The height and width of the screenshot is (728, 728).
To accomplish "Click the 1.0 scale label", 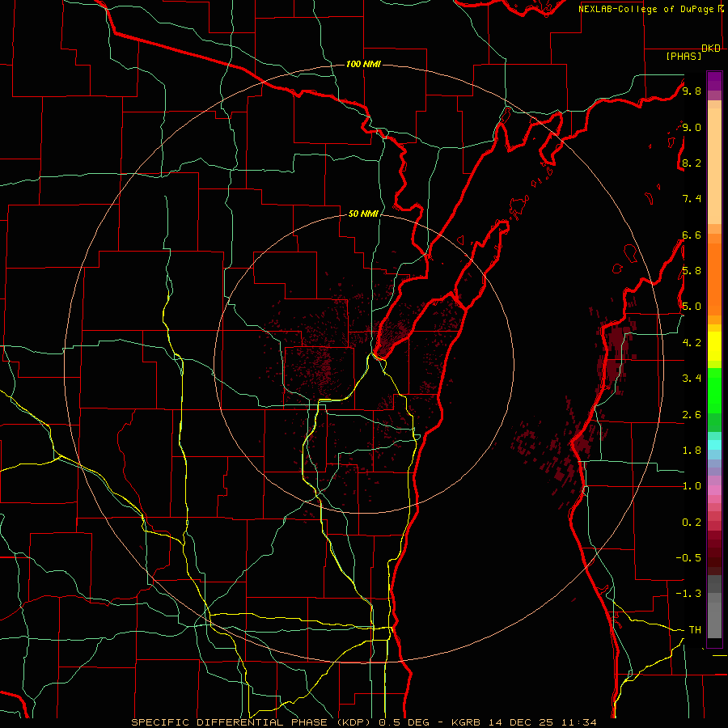I will 692,485.
